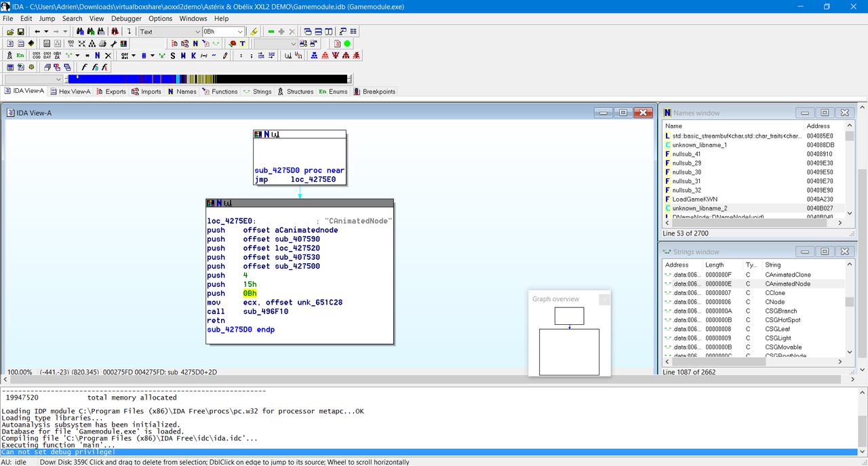Click the blue N rename icon
Image resolution: width=868 pixels, height=466 pixels.
click(x=97, y=56)
